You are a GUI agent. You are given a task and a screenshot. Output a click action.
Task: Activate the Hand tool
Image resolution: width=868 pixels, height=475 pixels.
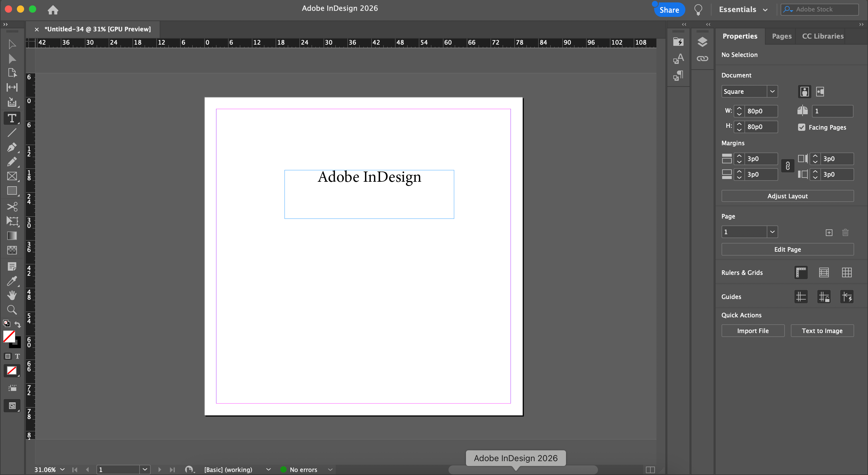click(12, 295)
